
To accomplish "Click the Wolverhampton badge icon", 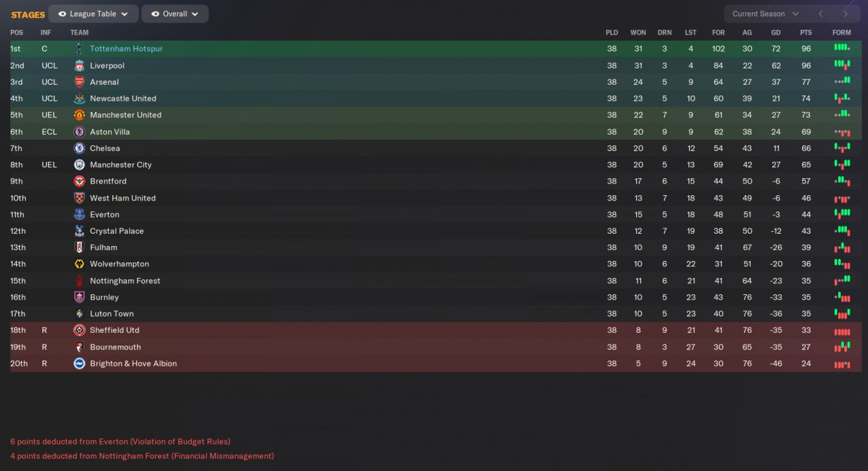I will click(79, 264).
